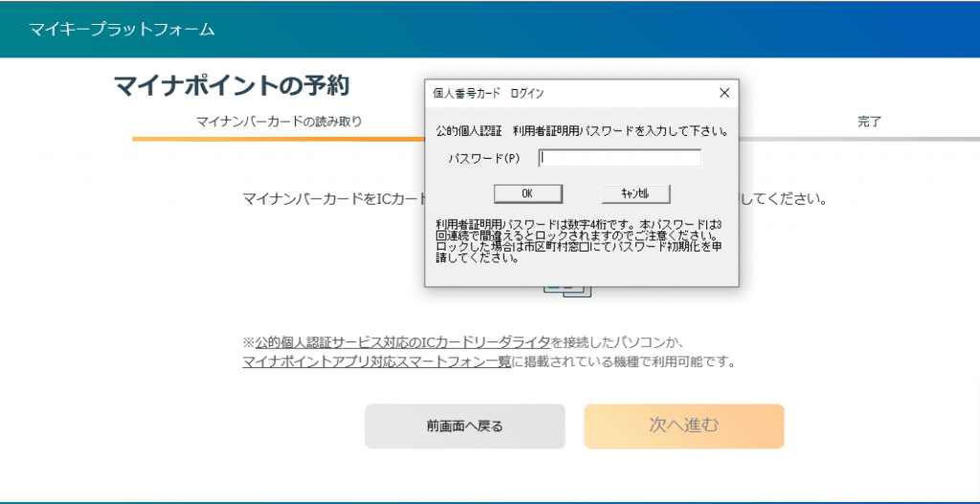This screenshot has width=980, height=504.
Task: Click the 個人番号カード ログイン title bar
Action: pyautogui.click(x=565, y=93)
